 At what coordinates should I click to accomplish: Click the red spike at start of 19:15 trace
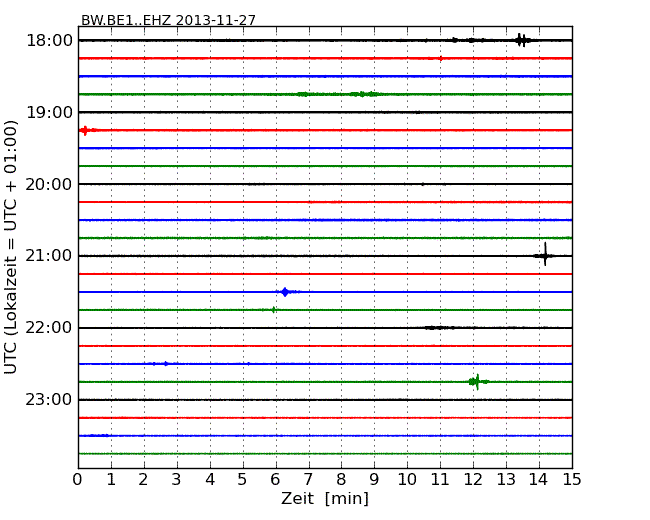coord(85,131)
